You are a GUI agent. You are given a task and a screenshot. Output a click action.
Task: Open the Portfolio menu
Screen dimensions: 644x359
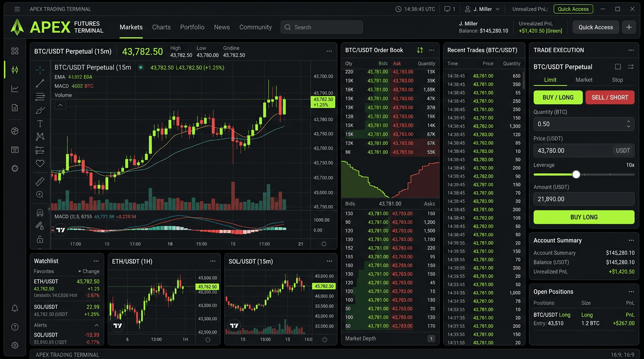(x=192, y=27)
